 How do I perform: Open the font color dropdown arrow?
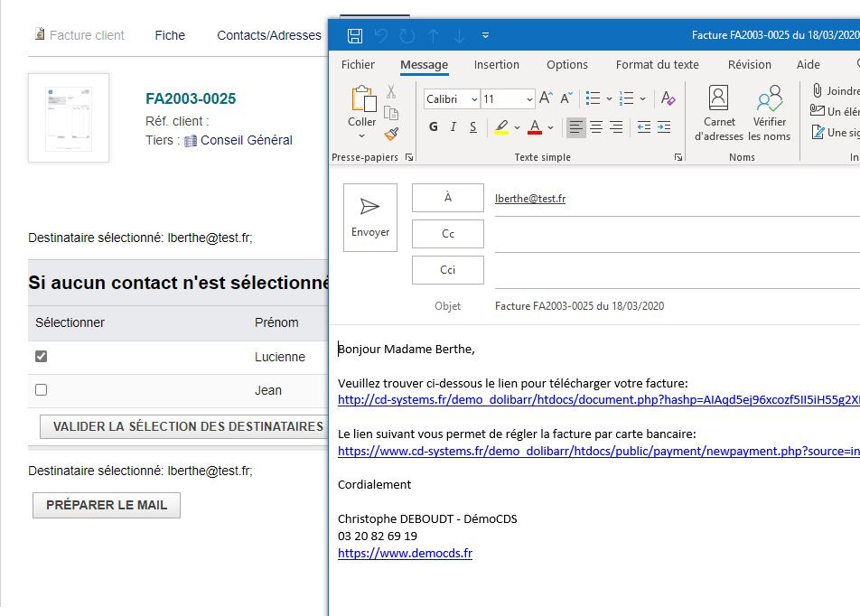point(551,128)
